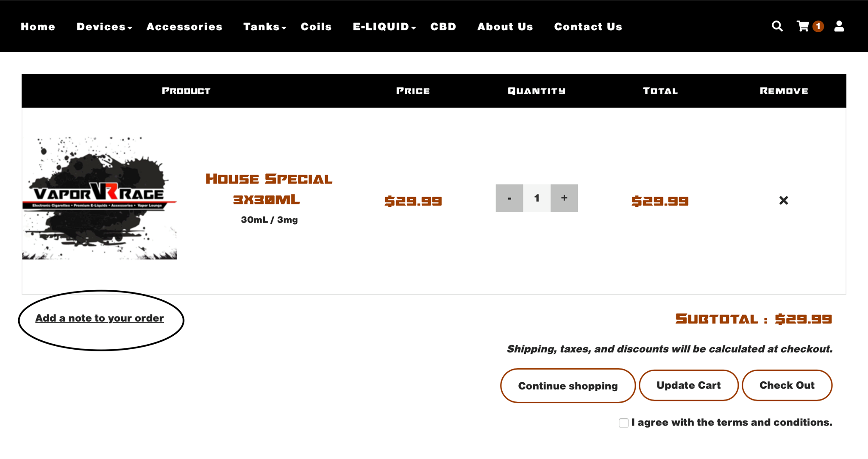The image size is (868, 459).
Task: Open the Add a note to your order link
Action: pyautogui.click(x=100, y=318)
